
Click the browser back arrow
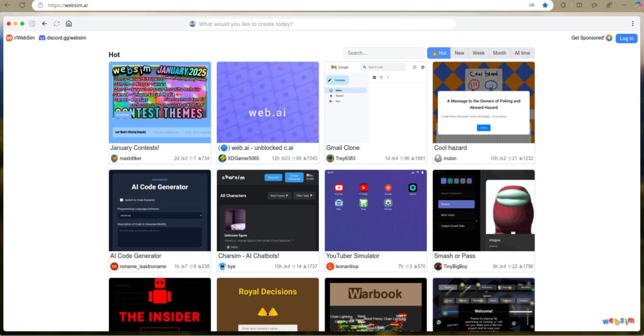pos(7,5)
